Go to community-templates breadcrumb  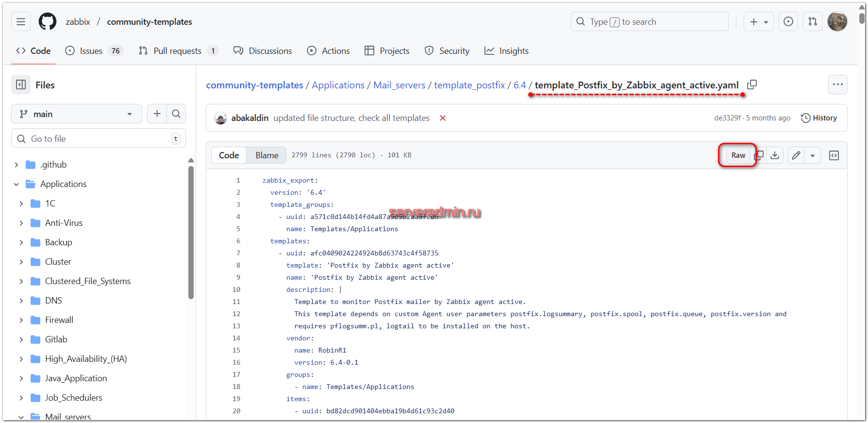254,85
